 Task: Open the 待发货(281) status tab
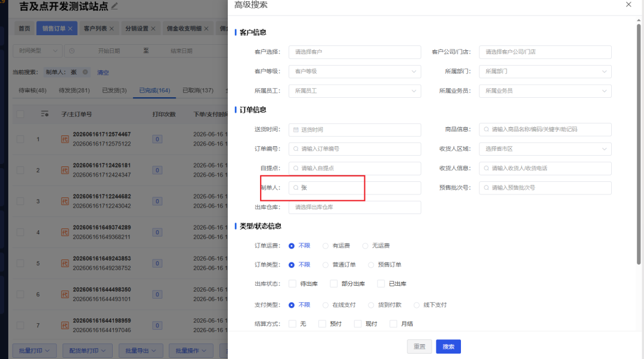point(75,91)
